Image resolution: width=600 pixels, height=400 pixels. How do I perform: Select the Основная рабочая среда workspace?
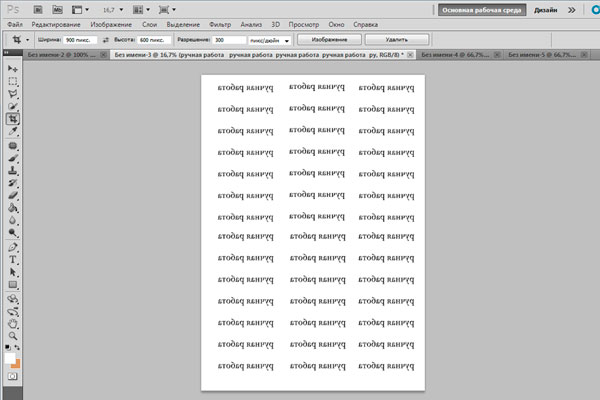(x=482, y=10)
